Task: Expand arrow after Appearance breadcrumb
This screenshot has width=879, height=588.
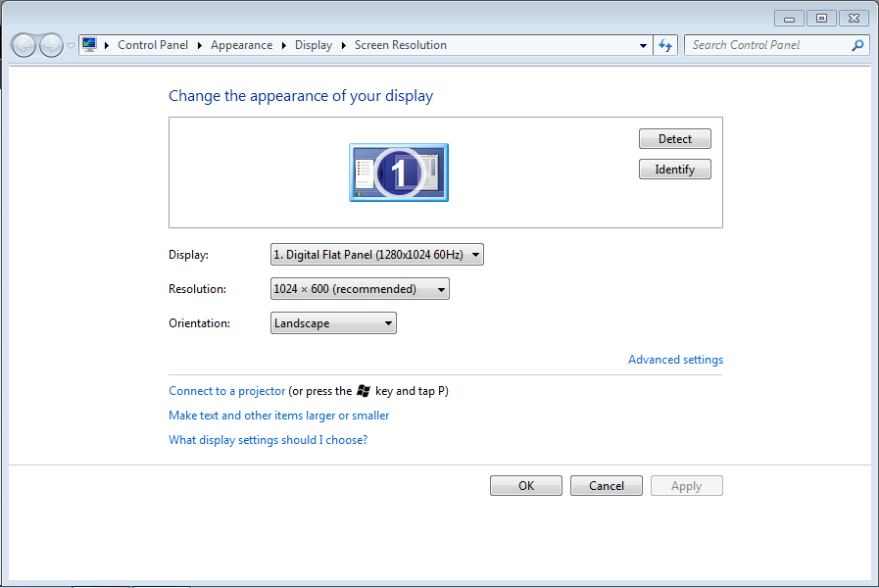Action: point(283,45)
